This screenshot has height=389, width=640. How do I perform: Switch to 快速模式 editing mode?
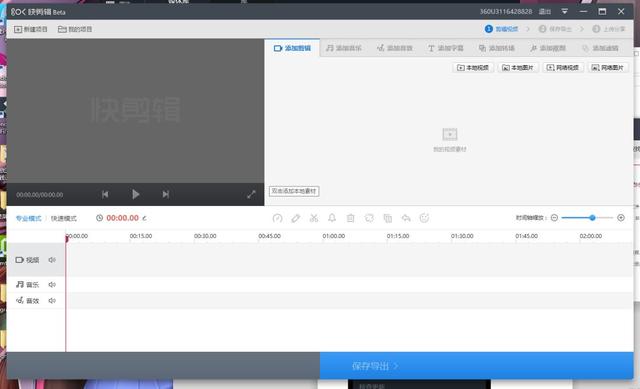click(x=64, y=218)
